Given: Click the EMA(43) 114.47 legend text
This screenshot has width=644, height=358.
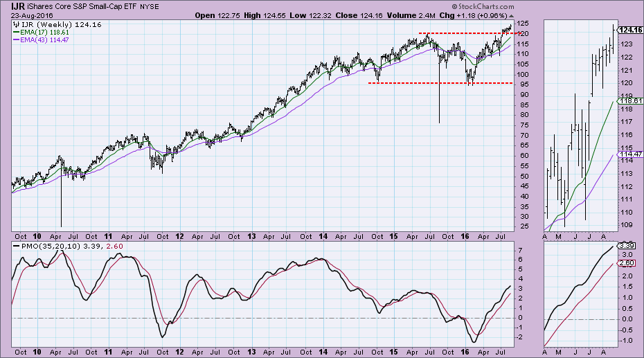Looking at the screenshot, I should coord(44,40).
